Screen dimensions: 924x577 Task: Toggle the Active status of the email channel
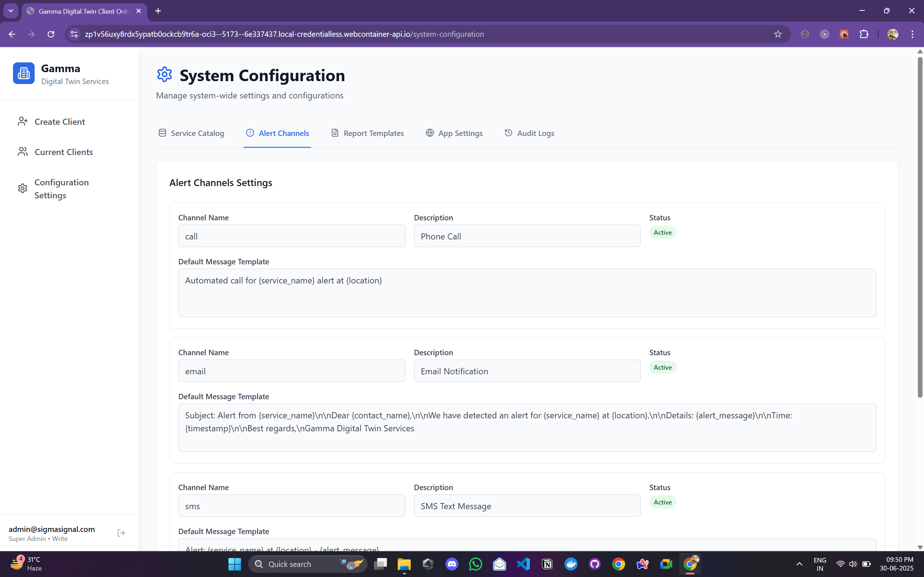coord(662,367)
